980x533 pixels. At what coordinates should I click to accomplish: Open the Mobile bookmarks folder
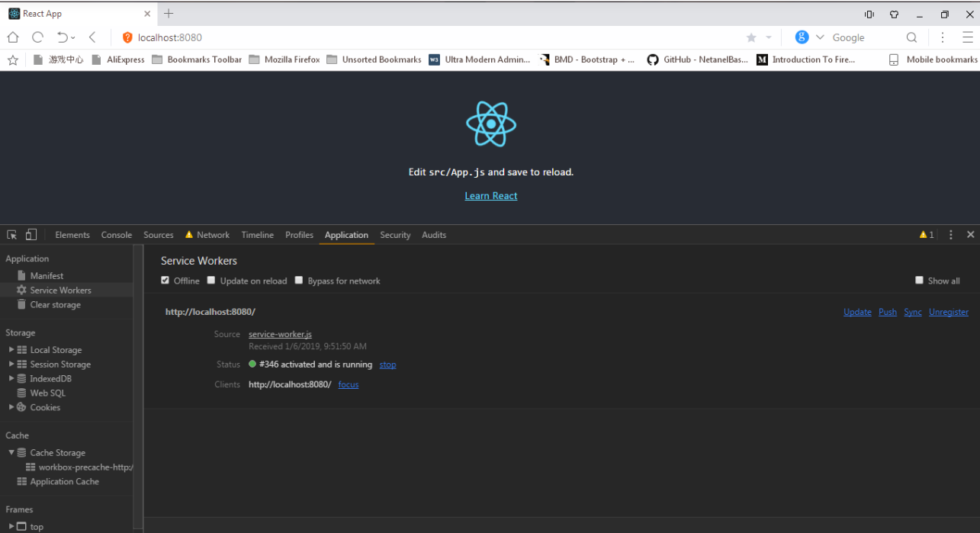[x=933, y=59]
